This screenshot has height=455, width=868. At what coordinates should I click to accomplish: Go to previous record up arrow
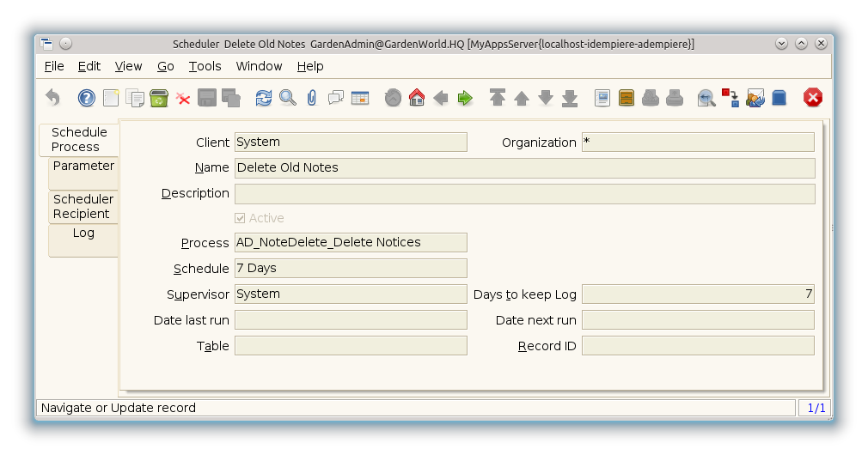522,98
